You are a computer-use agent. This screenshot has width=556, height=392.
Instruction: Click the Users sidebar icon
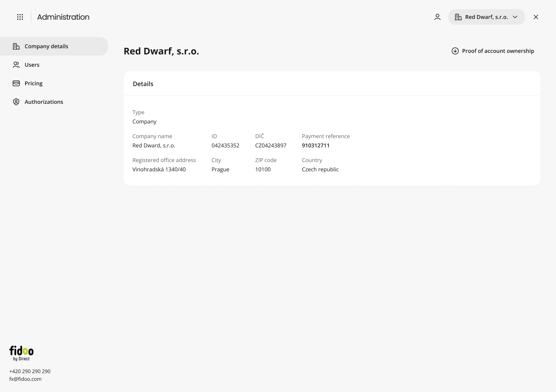coord(16,65)
